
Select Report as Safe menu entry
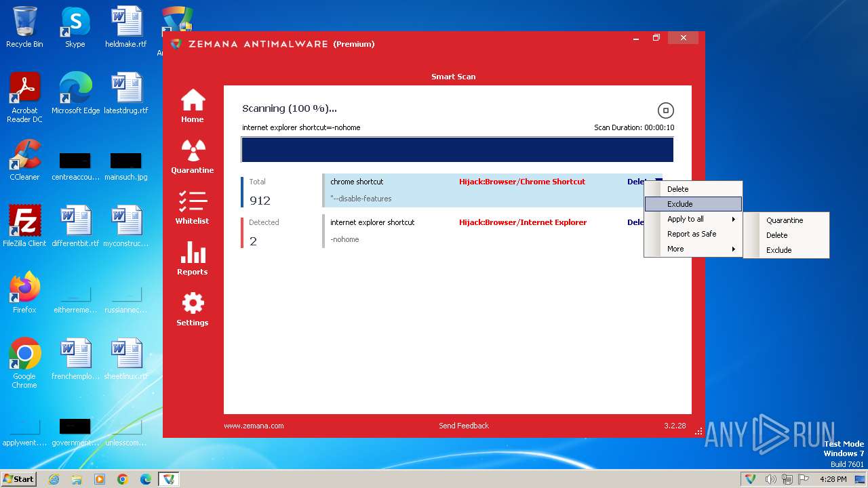tap(693, 234)
